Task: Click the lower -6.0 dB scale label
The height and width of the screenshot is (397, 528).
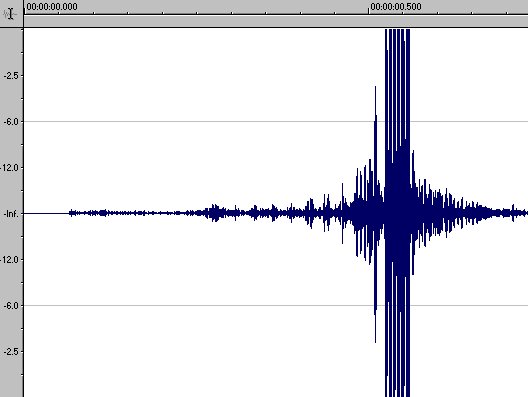Action: 11,306
